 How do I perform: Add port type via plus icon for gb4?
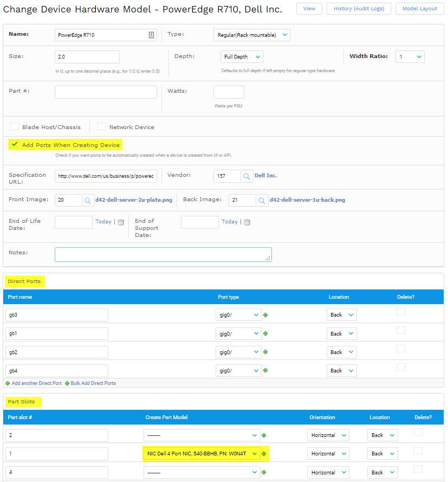265,370
